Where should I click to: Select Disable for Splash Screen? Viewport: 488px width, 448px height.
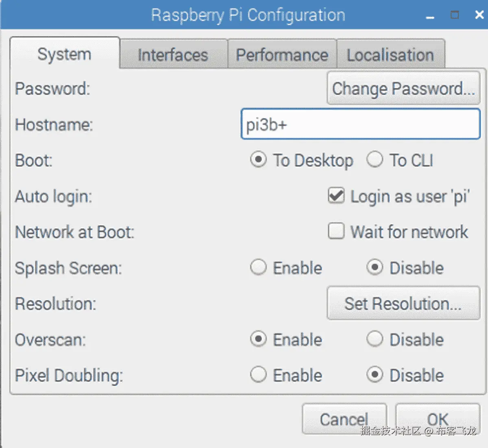point(375,268)
